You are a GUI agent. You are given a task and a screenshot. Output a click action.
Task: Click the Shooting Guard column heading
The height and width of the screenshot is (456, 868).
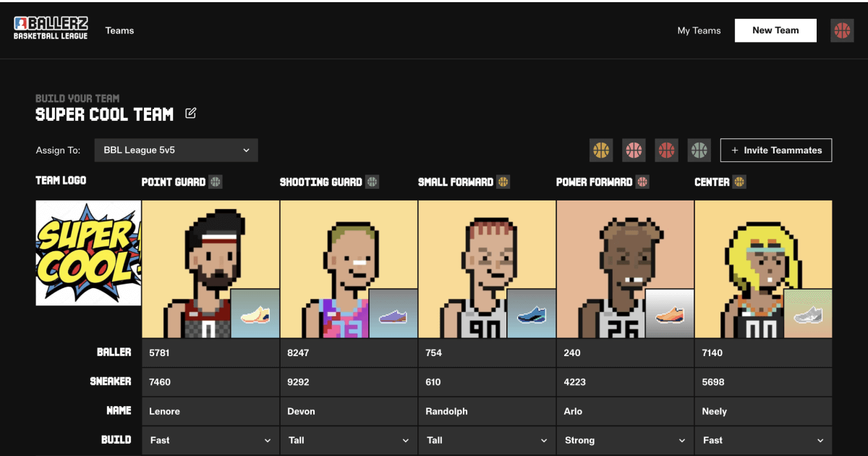click(321, 182)
